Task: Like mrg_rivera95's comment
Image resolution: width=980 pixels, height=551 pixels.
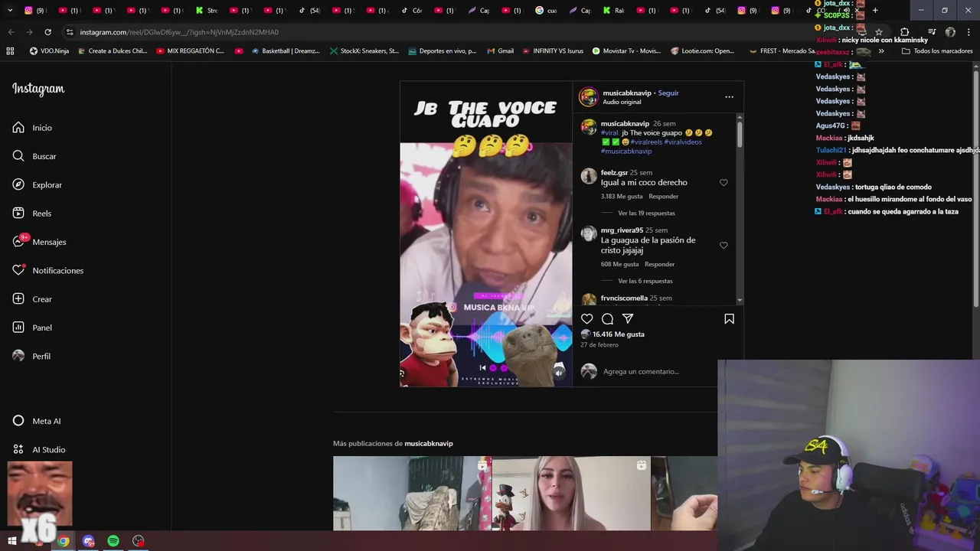Action: coord(724,246)
